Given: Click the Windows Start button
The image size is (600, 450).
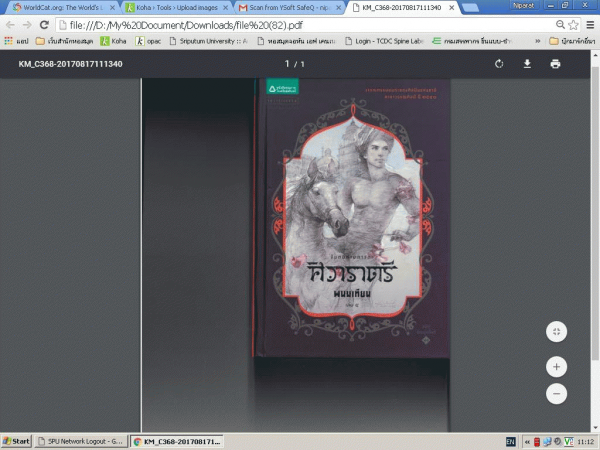Looking at the screenshot, I should [x=16, y=440].
